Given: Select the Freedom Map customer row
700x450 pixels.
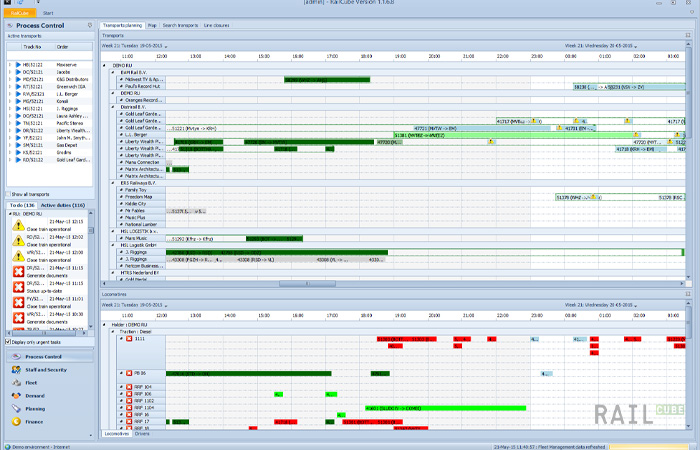Looking at the screenshot, I should coord(142,197).
